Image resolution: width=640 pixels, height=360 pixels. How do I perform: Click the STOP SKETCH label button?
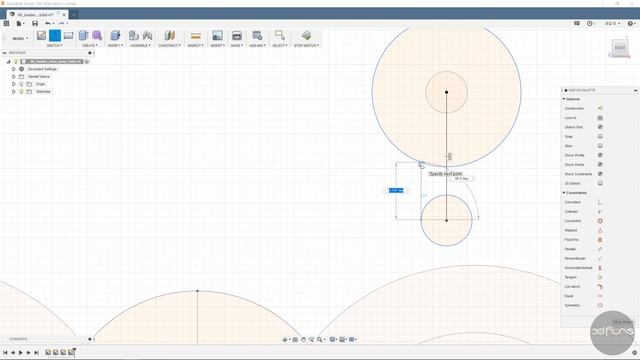tap(307, 46)
